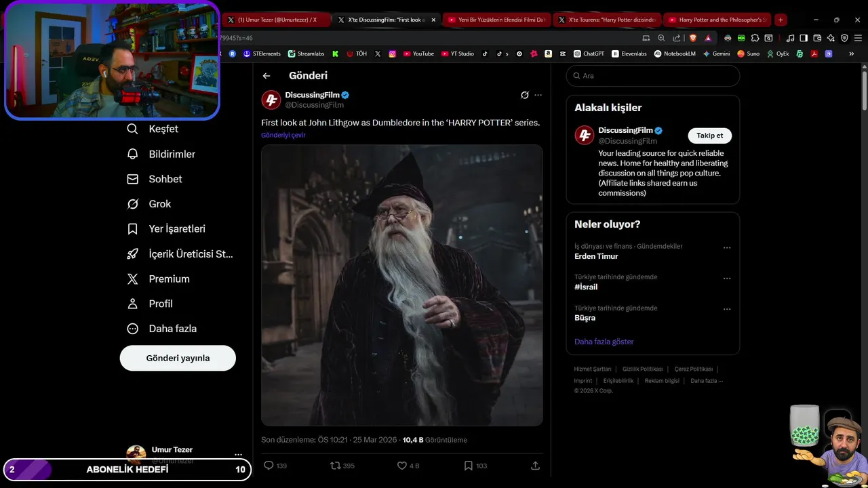
Task: Close the X'te DiscussingFilm tab
Action: point(433,20)
